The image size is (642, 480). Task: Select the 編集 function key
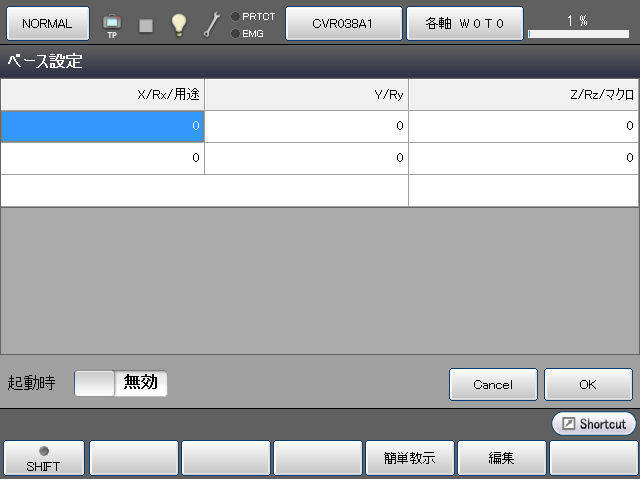pos(502,458)
